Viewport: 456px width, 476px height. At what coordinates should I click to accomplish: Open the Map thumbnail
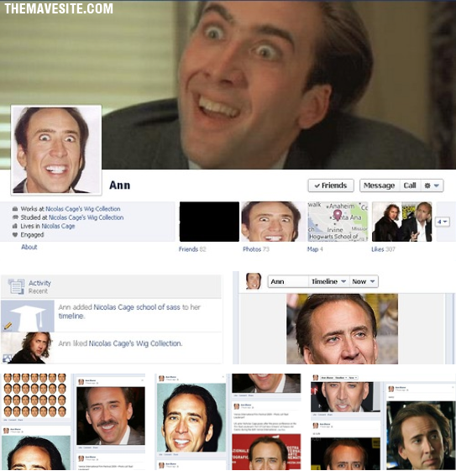pos(338,222)
